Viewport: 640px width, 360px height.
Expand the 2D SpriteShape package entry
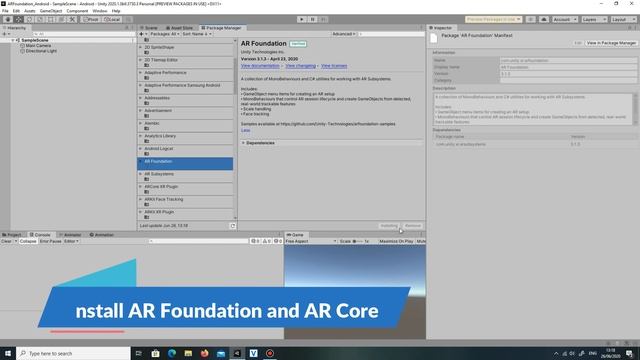(140, 47)
